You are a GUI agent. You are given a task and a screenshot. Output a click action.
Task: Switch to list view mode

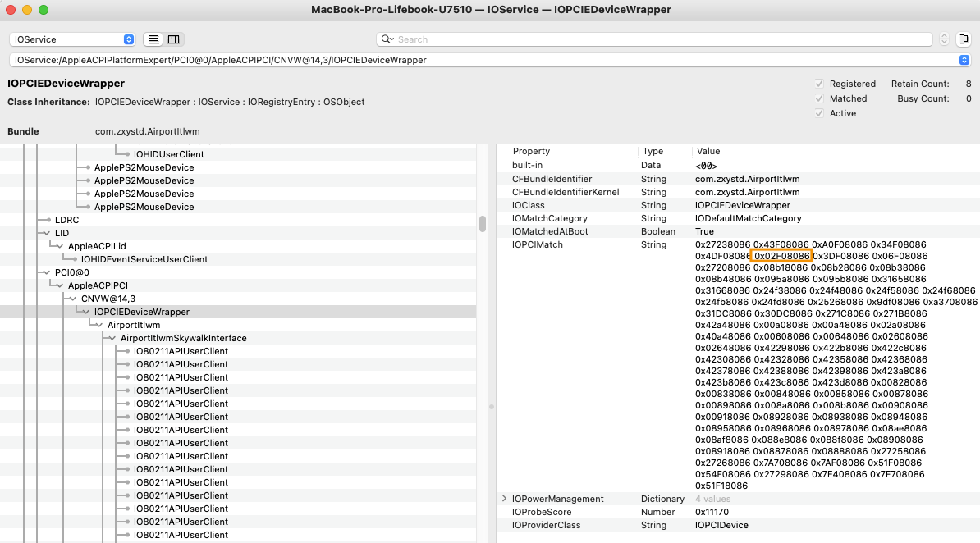click(153, 39)
